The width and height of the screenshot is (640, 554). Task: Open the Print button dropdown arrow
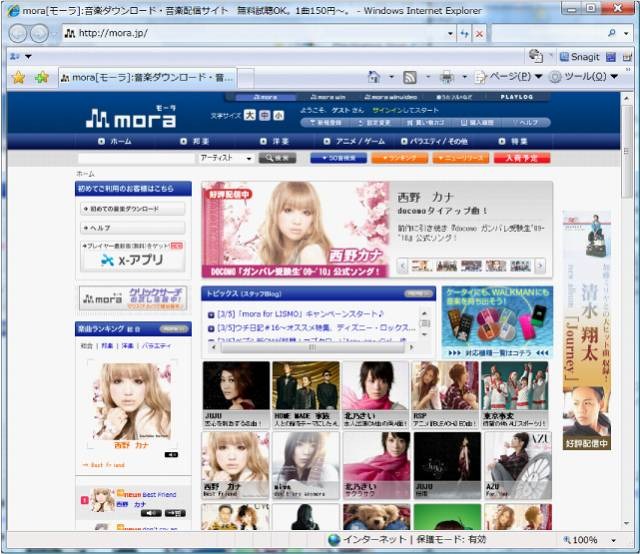(464, 77)
